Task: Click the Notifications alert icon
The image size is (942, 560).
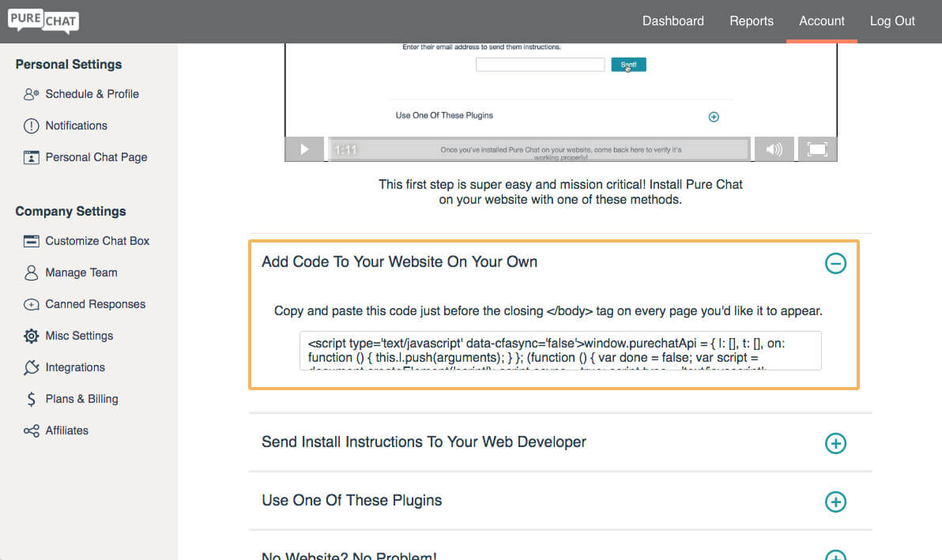Action: pos(32,126)
